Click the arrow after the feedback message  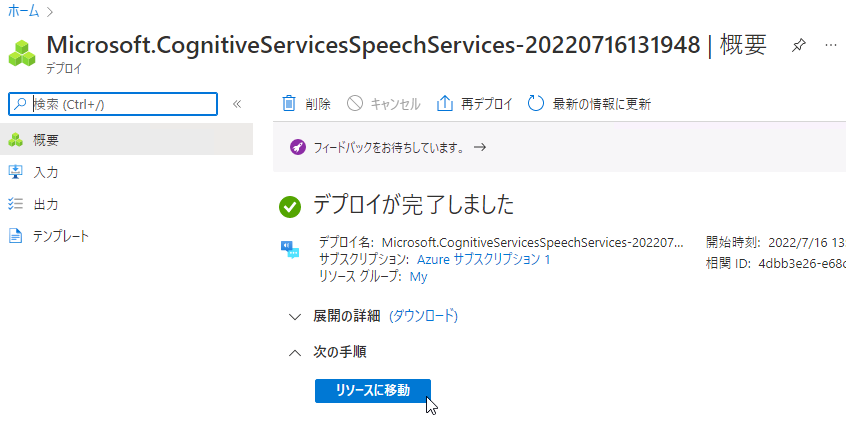(480, 147)
